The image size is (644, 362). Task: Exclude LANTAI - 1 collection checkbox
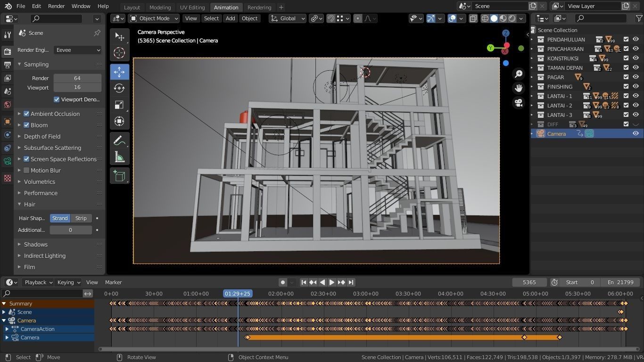pos(626,96)
